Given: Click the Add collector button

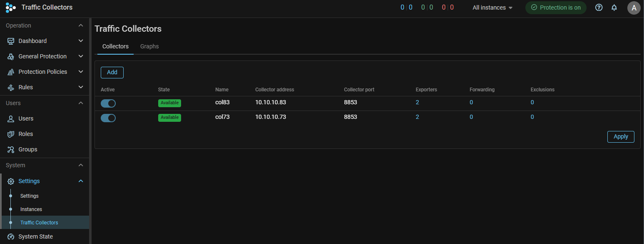Looking at the screenshot, I should pos(112,72).
